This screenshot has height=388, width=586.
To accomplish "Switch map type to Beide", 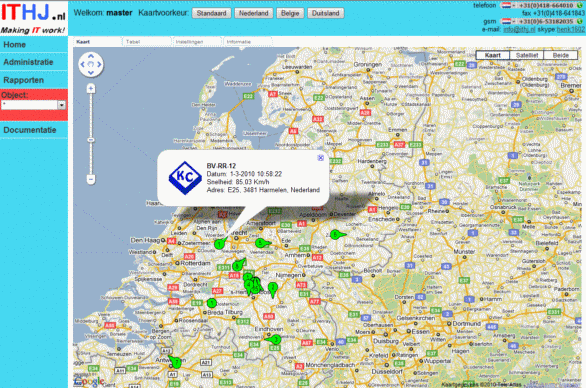I will coord(561,55).
